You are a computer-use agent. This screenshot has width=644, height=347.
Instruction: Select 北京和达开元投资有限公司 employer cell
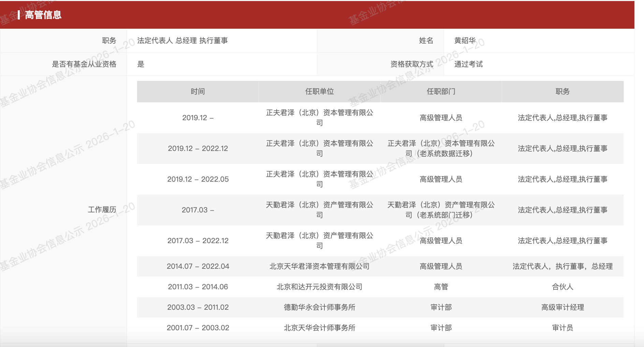[x=319, y=287]
